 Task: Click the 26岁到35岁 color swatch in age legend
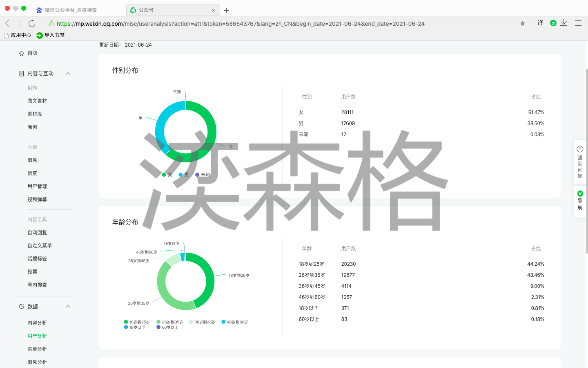[x=158, y=322]
